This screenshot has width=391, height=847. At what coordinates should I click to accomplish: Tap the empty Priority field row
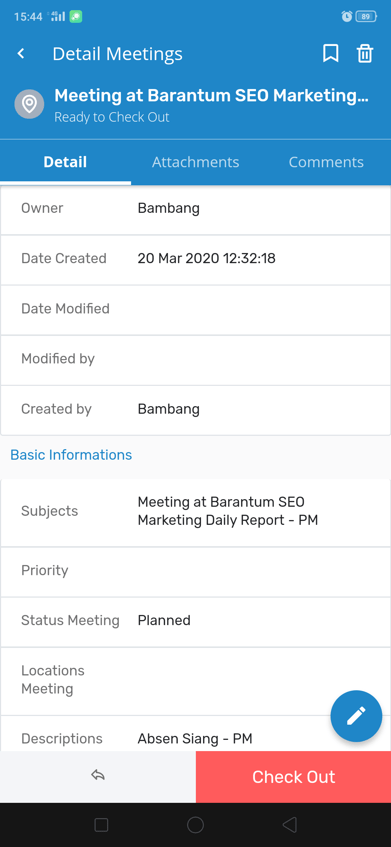196,571
